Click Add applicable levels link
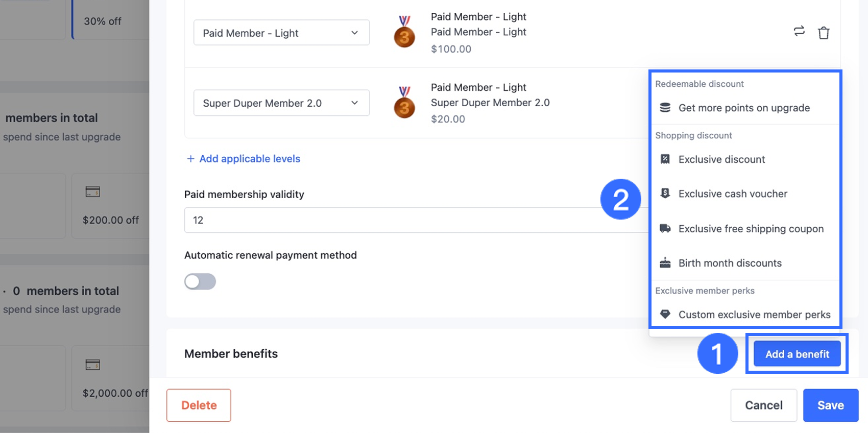Image resolution: width=868 pixels, height=433 pixels. [244, 159]
